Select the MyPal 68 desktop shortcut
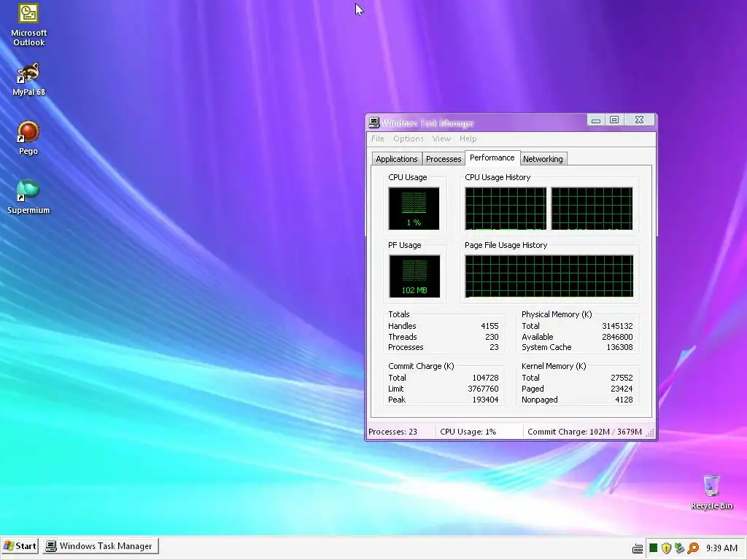 (28, 79)
